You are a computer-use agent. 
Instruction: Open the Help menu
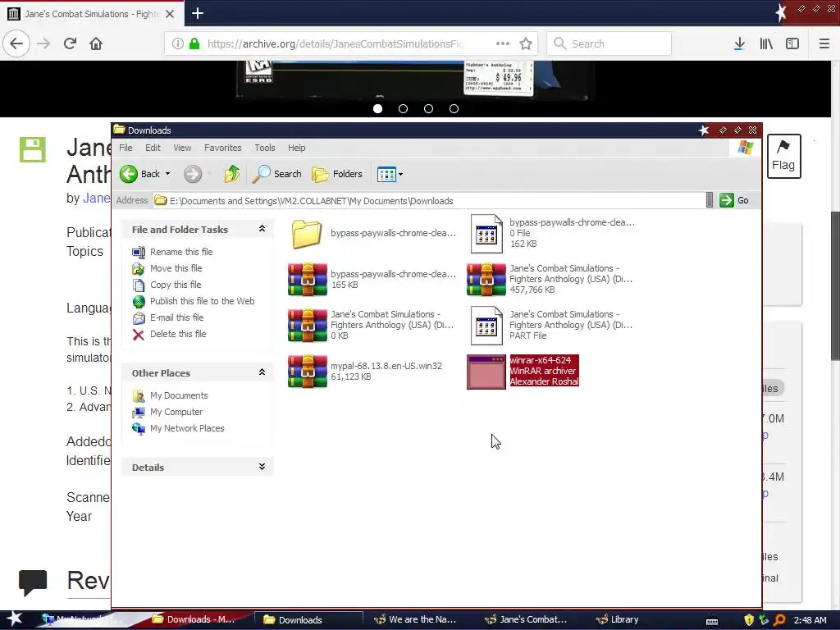pyautogui.click(x=296, y=148)
